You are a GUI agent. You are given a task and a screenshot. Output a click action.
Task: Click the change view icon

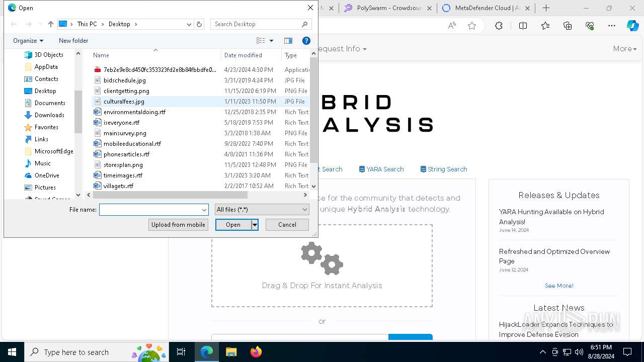coord(261,41)
